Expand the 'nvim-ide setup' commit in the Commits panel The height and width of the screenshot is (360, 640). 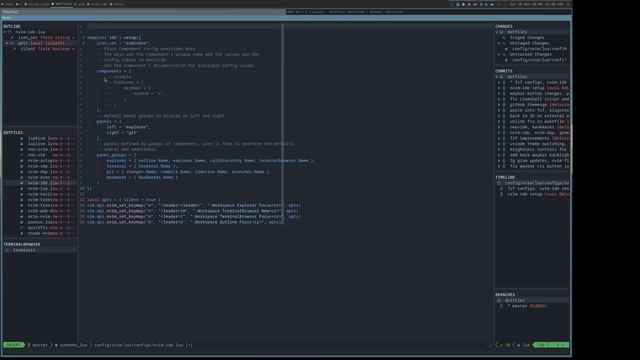(498, 88)
